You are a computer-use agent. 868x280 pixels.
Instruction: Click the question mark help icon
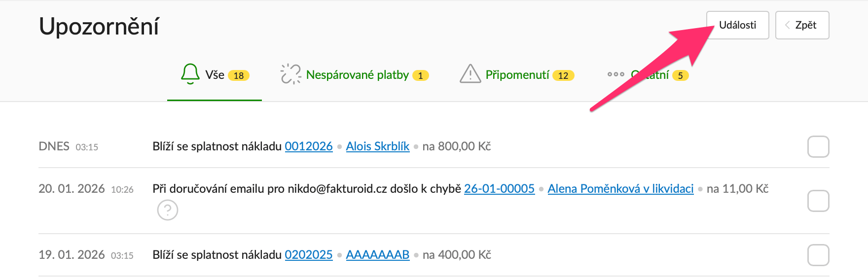pyautogui.click(x=168, y=210)
